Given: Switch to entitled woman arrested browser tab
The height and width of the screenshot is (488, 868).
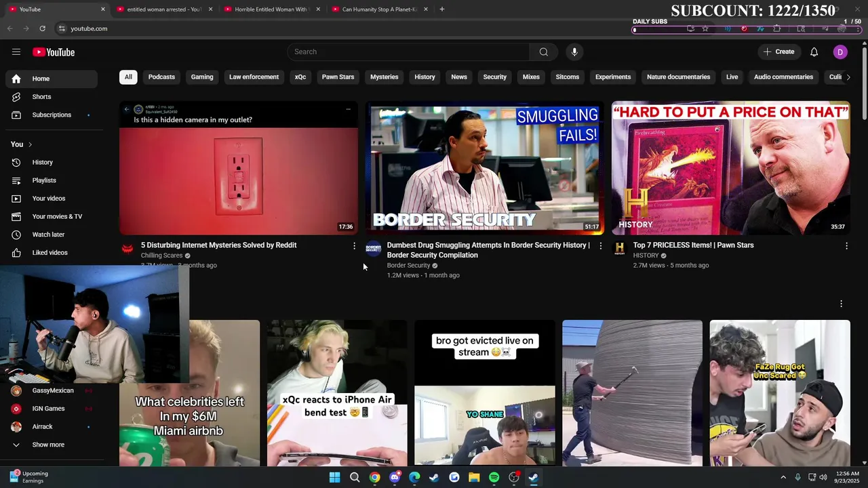Looking at the screenshot, I should click(163, 9).
